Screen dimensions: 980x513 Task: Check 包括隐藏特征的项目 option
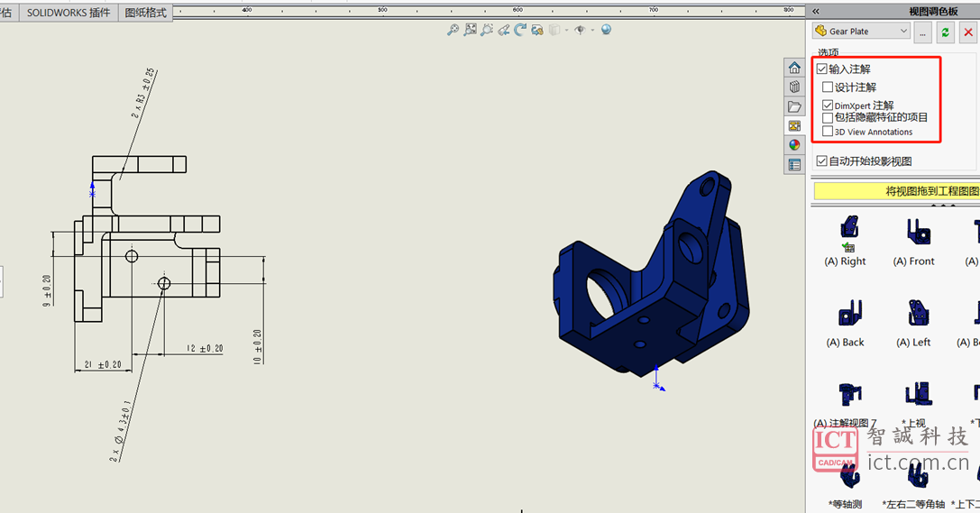[x=828, y=117]
